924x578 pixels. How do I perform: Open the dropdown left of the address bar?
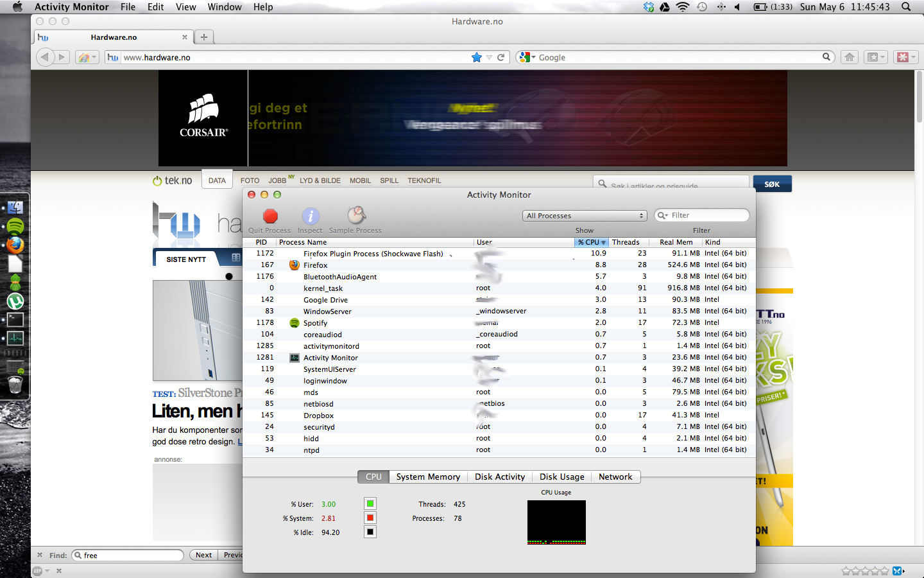[x=87, y=57]
